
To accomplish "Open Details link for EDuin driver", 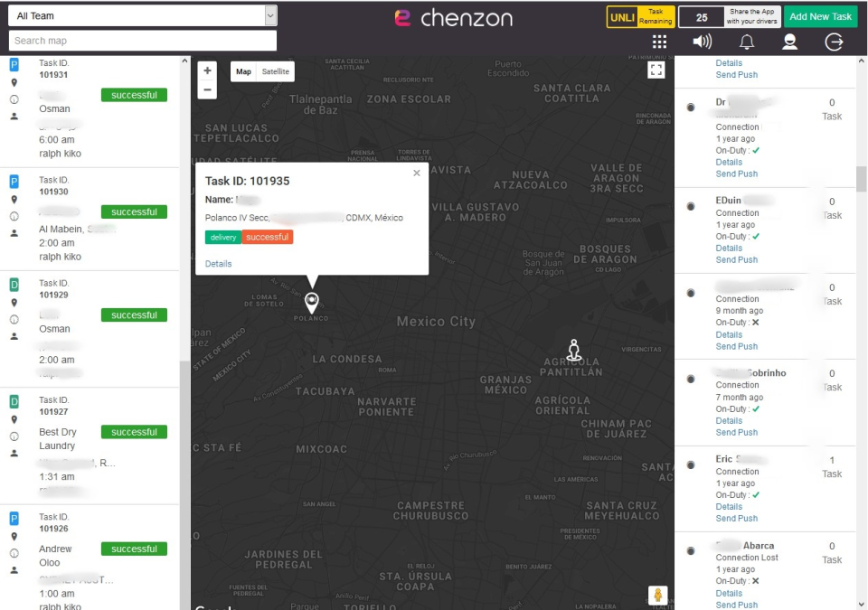I will pyautogui.click(x=729, y=248).
